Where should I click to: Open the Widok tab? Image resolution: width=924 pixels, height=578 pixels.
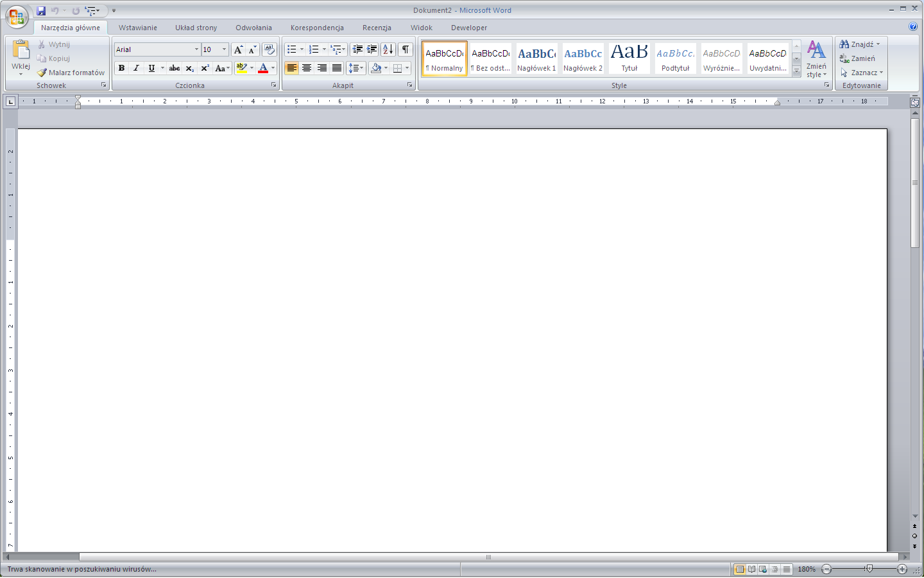[x=422, y=28]
